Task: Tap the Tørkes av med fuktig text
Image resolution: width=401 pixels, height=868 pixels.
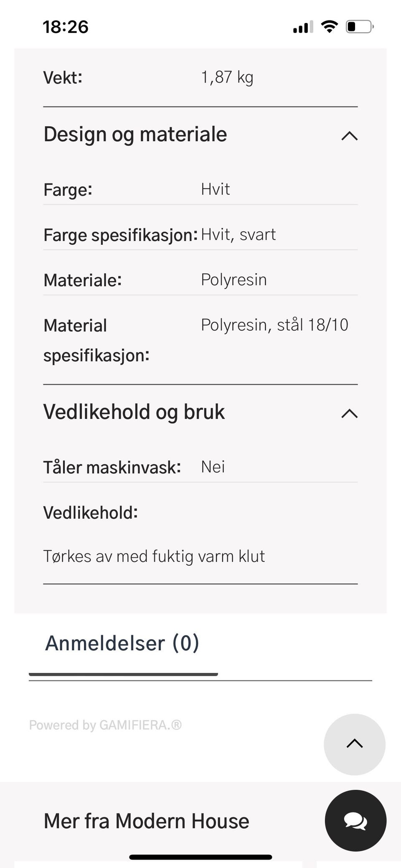Action: tap(154, 557)
